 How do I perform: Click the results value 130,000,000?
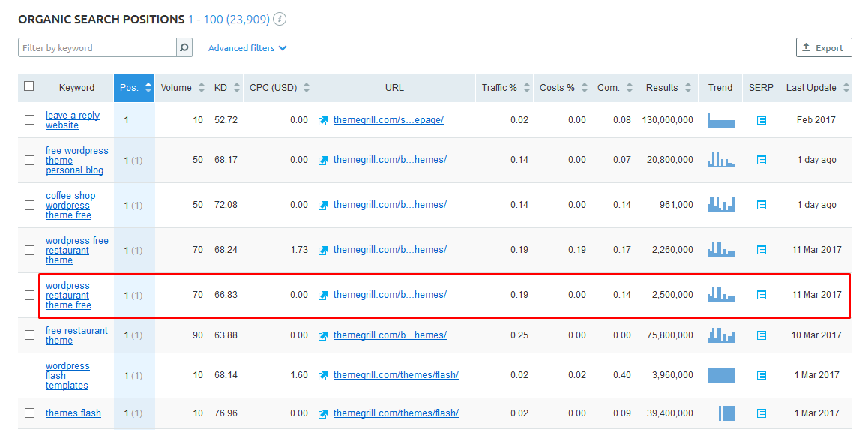point(668,120)
